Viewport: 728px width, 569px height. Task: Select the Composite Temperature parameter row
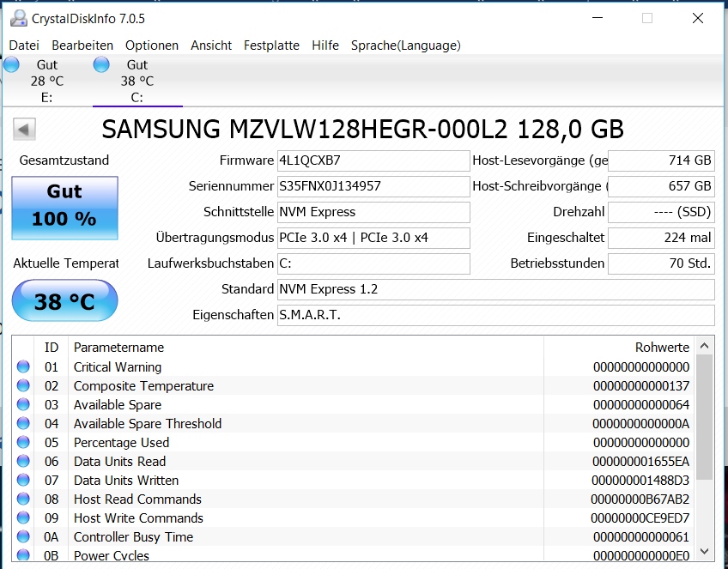click(x=354, y=386)
